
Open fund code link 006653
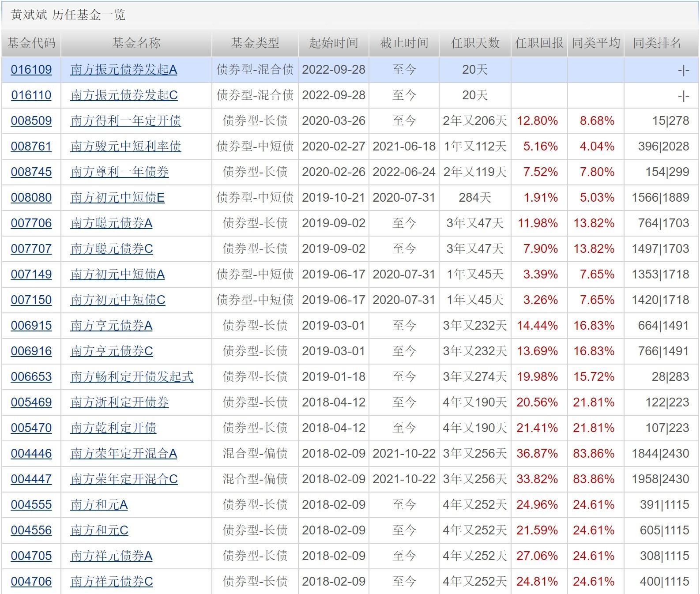(x=31, y=377)
